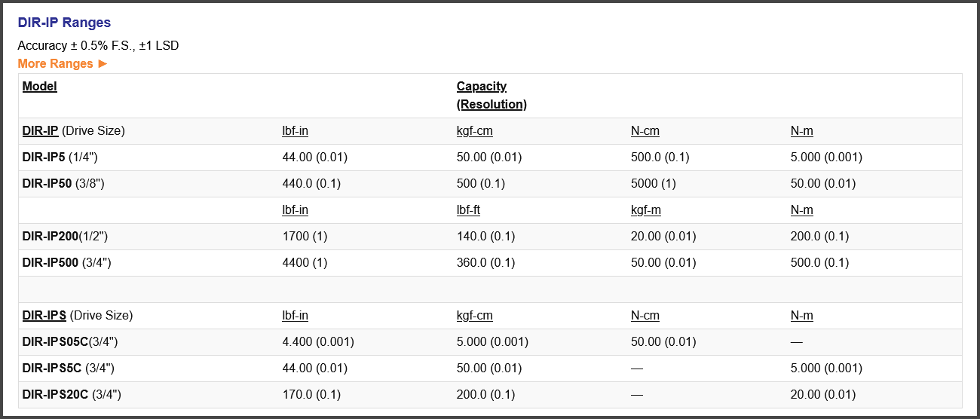
Task: Choose the DIR-IP500 (3/4") model name
Action: (66, 263)
